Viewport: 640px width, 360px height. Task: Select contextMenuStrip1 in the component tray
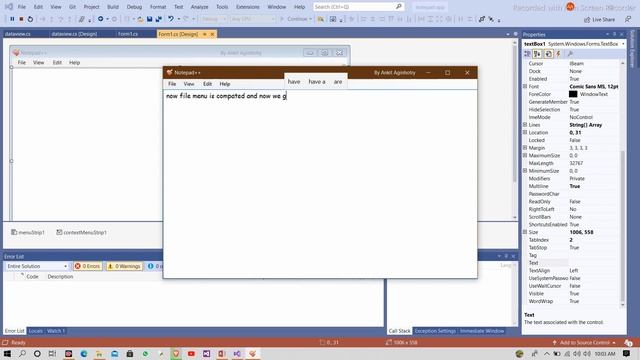[81, 232]
